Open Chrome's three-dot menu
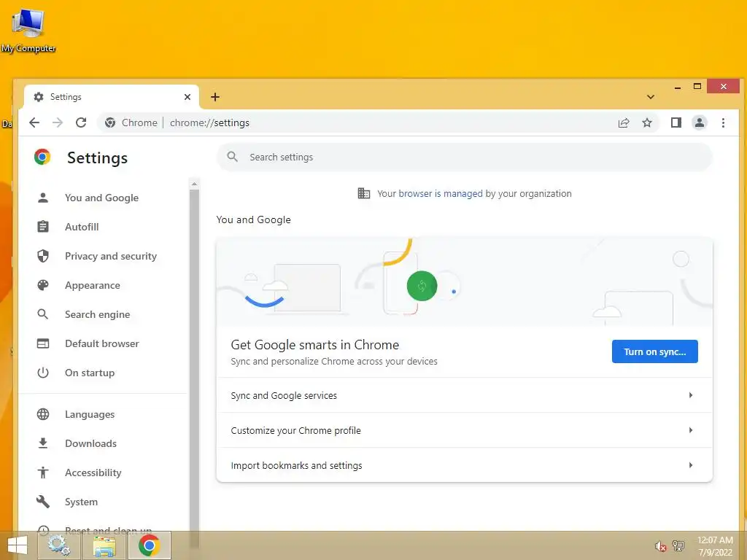 [x=723, y=122]
